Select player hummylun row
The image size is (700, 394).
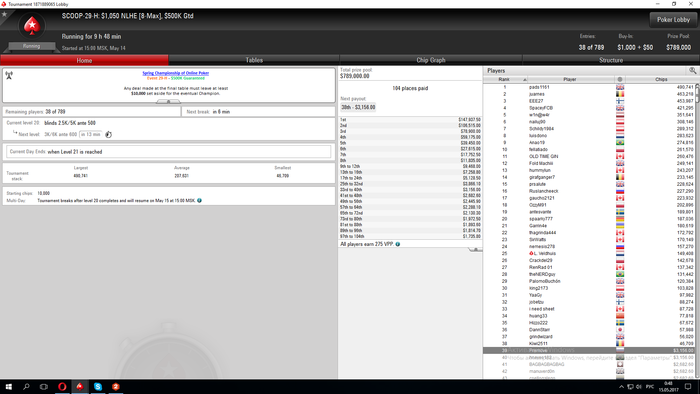point(589,170)
